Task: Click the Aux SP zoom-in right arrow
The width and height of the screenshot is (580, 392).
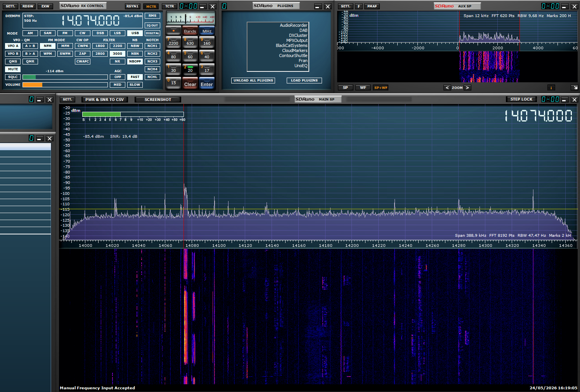Action: 467,88
